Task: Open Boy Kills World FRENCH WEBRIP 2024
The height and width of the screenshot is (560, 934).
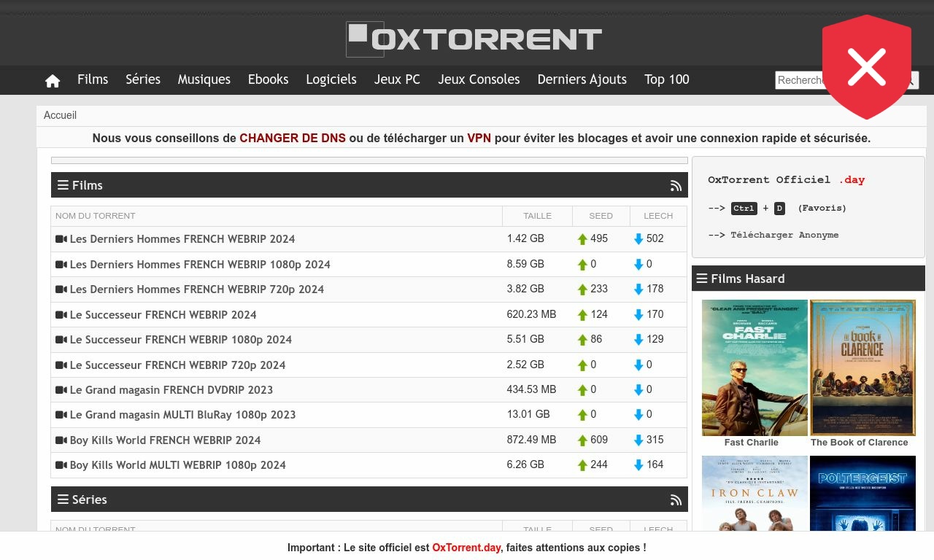Action: point(166,440)
